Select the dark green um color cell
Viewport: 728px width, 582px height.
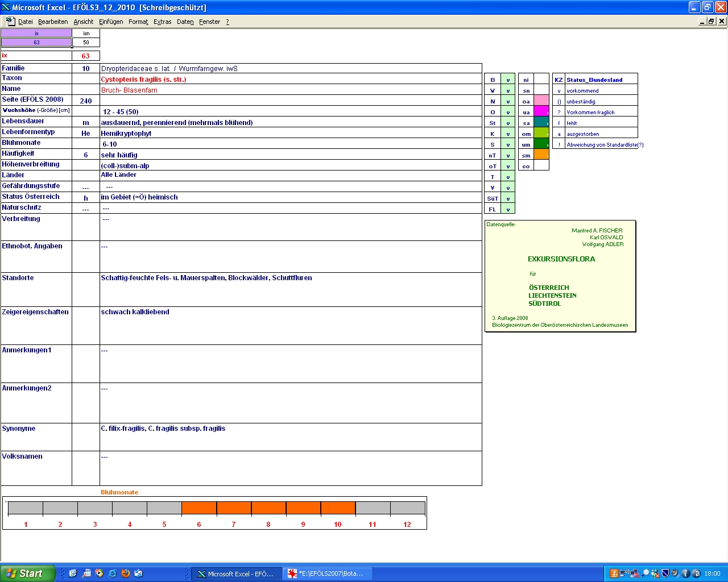[x=541, y=144]
